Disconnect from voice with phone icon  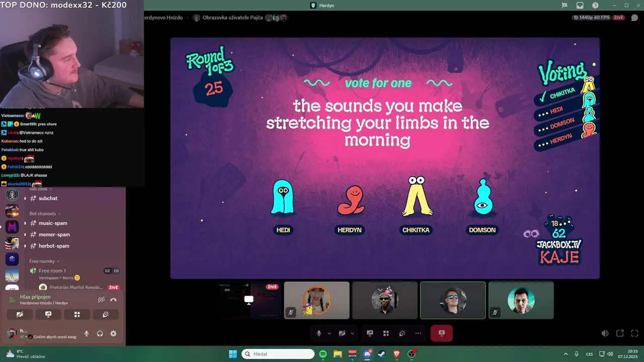pyautogui.click(x=113, y=300)
